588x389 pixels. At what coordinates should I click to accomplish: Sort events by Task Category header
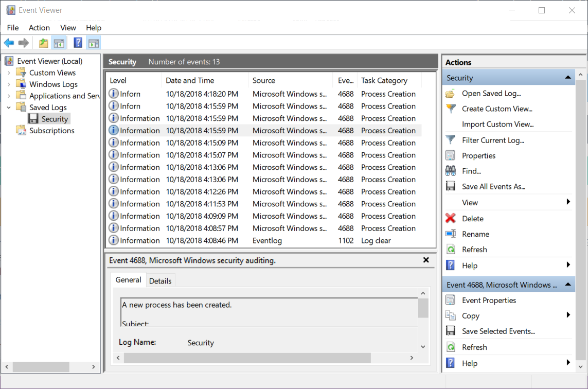pos(389,80)
